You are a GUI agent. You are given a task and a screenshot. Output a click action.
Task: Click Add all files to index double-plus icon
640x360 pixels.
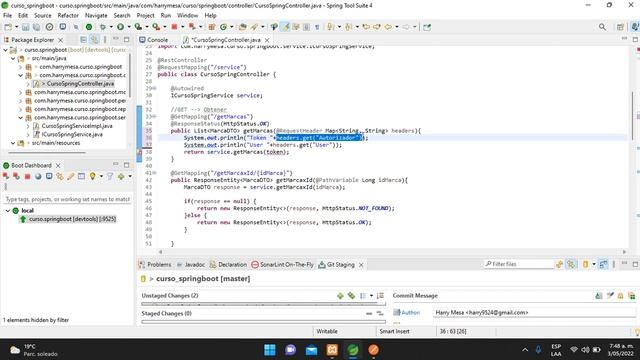point(351,296)
